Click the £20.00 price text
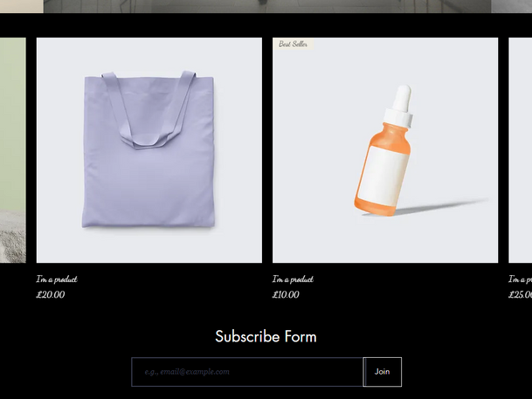This screenshot has width=532, height=399. [x=50, y=294]
